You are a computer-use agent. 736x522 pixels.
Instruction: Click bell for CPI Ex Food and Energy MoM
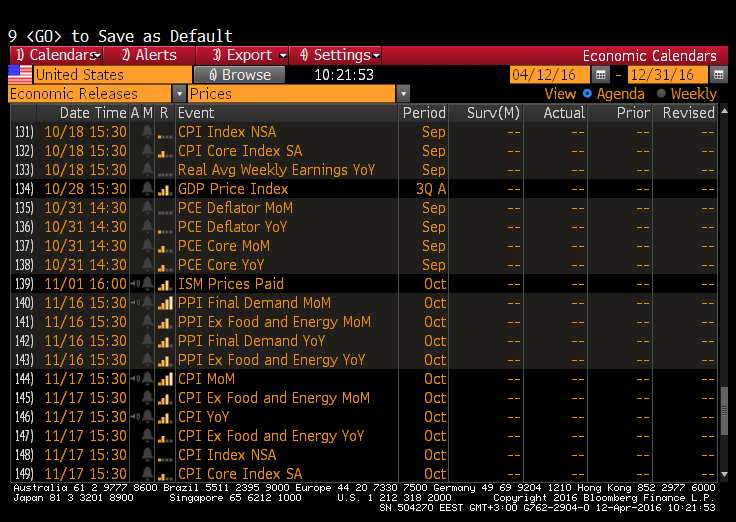(147, 398)
